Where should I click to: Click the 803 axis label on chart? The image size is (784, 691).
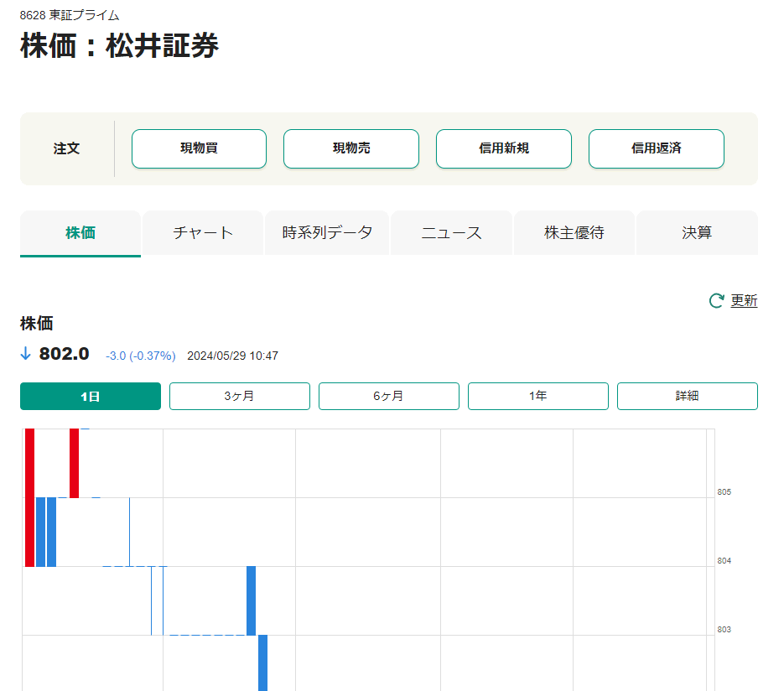pos(724,630)
